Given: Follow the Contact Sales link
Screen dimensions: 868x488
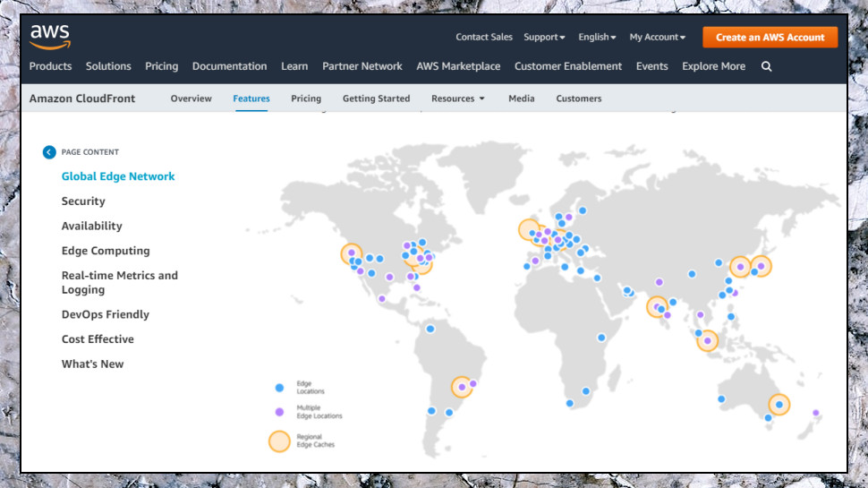Looking at the screenshot, I should click(484, 37).
